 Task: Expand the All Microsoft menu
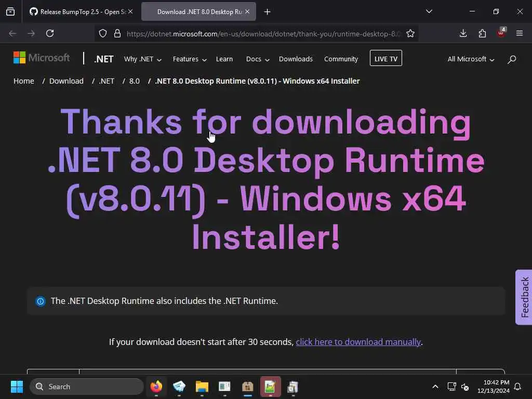pos(471,59)
